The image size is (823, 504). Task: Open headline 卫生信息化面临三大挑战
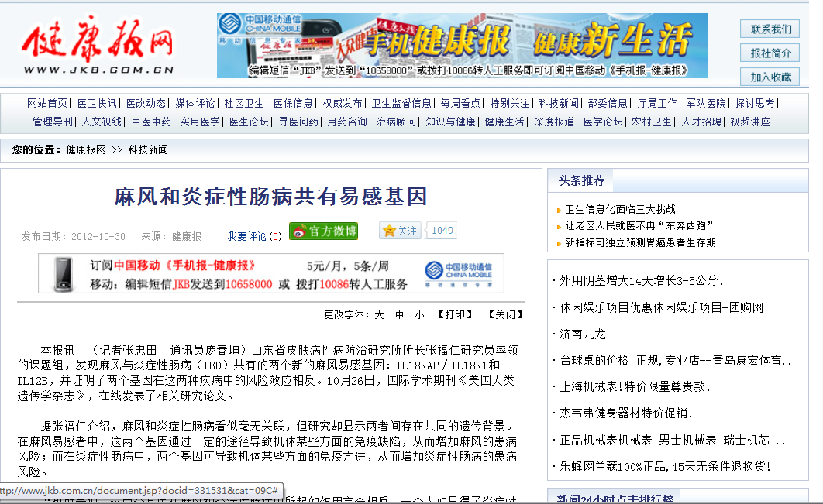click(x=620, y=209)
